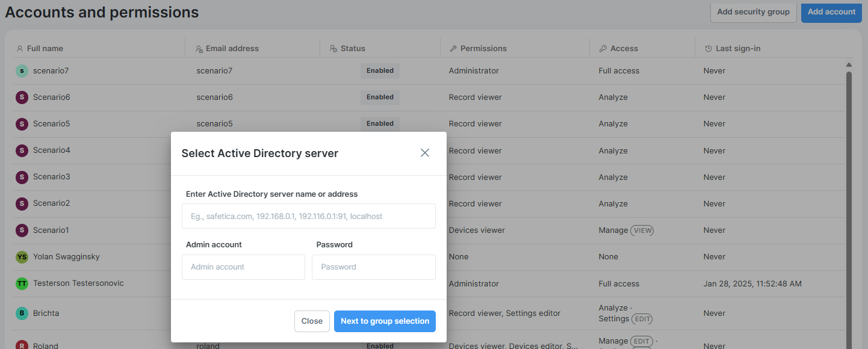Click the table scrollbar up arrow
Viewport: 868px width, 349px height.
click(x=849, y=63)
